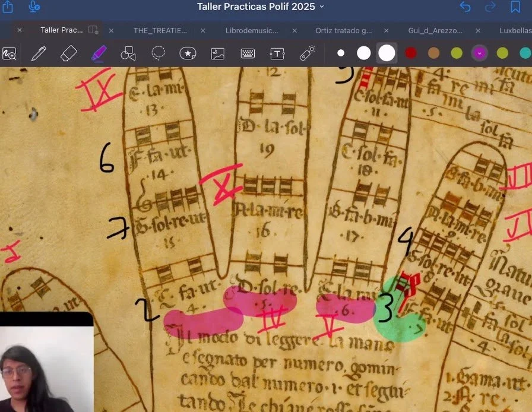Select the Lasso tool

(158, 53)
